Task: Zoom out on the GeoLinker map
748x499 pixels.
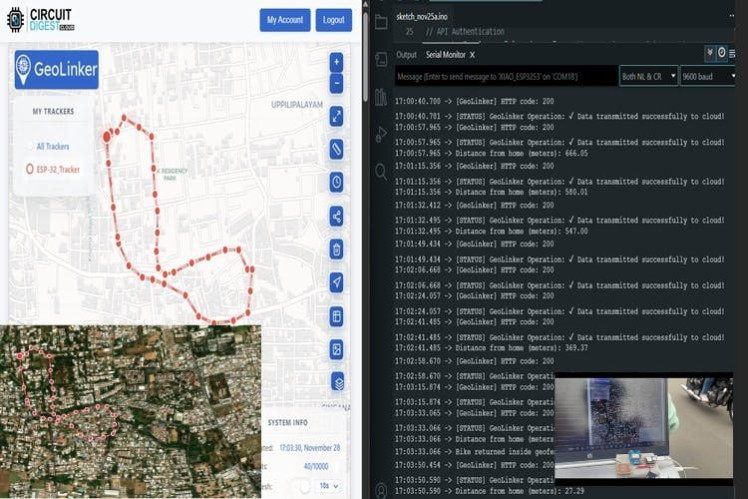Action: coord(336,84)
